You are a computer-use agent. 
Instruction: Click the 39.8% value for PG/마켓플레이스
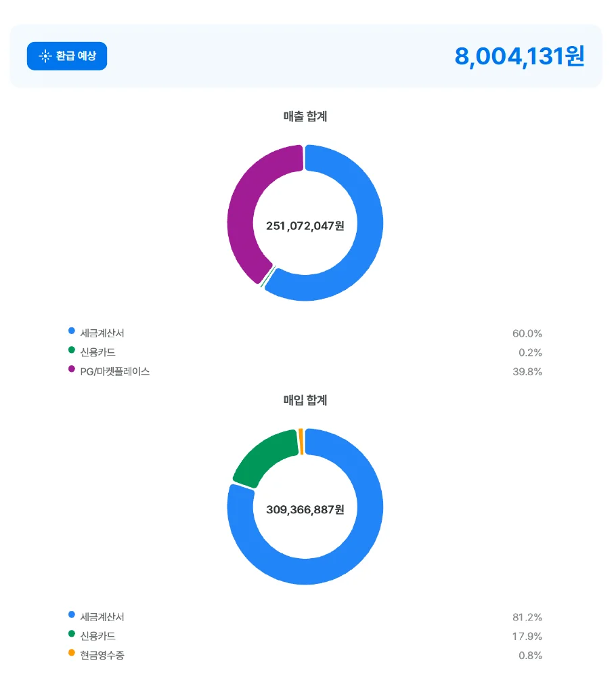pyautogui.click(x=528, y=371)
